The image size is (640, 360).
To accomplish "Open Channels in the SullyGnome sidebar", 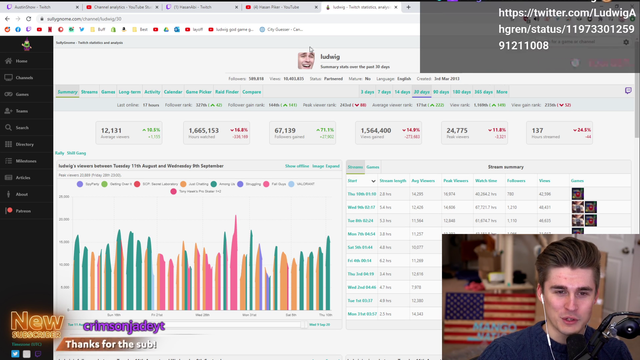I will (x=24, y=78).
